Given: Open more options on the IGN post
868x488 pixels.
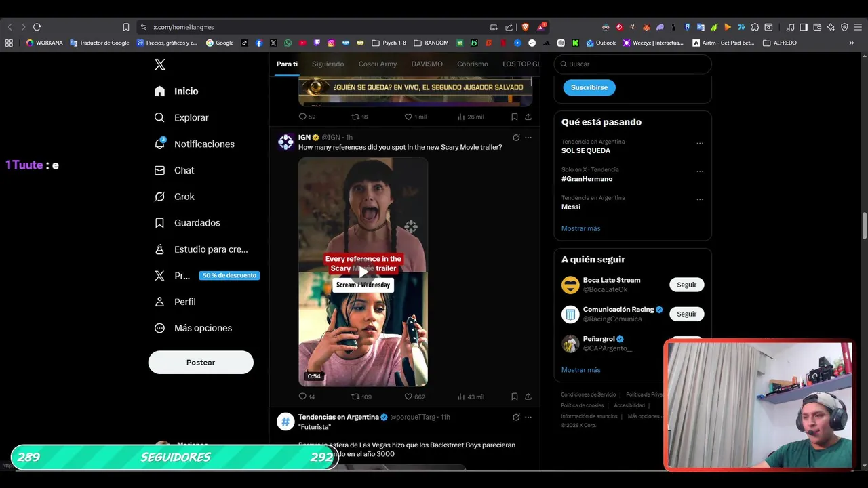Looking at the screenshot, I should pos(528,138).
